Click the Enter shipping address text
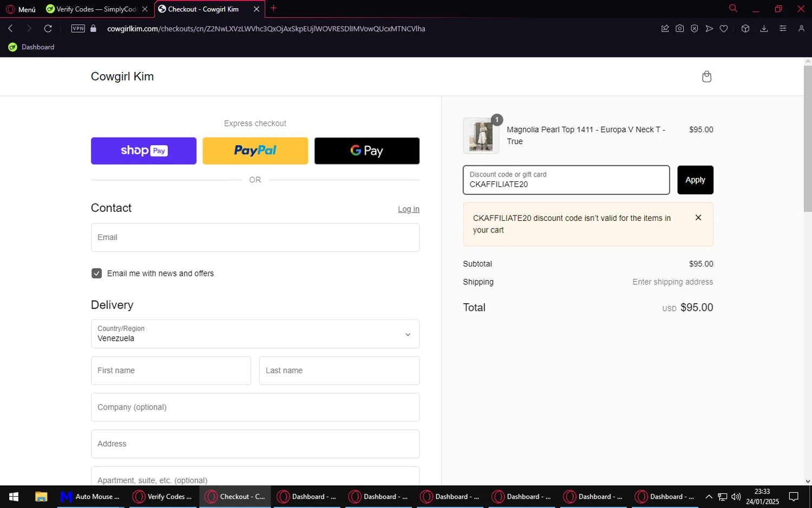Viewport: 812px width, 508px height. [673, 282]
